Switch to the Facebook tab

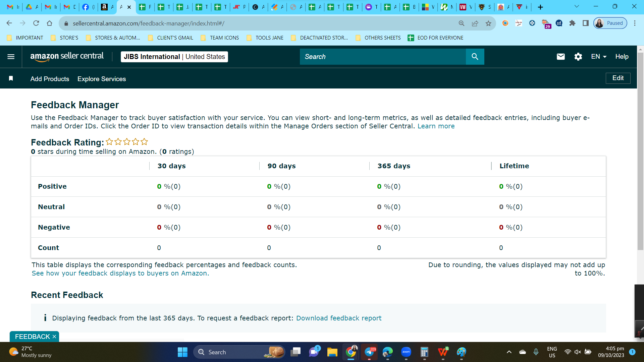click(x=89, y=7)
